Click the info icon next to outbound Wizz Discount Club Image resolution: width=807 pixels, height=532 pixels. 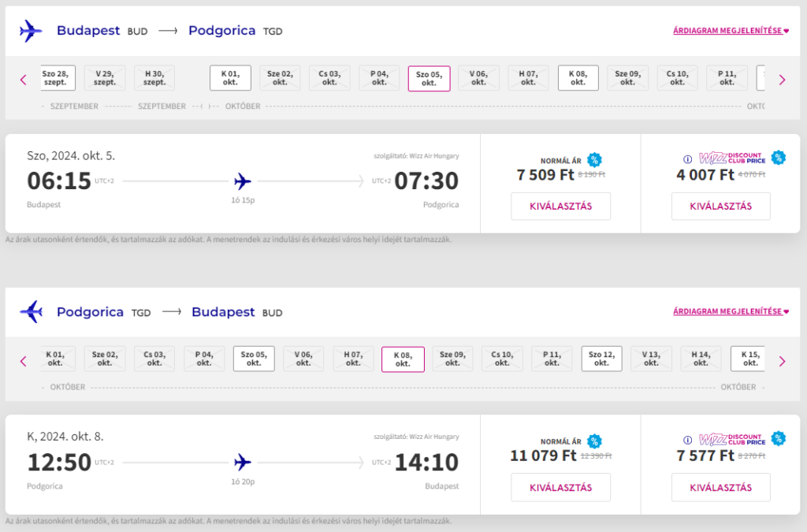pos(687,159)
